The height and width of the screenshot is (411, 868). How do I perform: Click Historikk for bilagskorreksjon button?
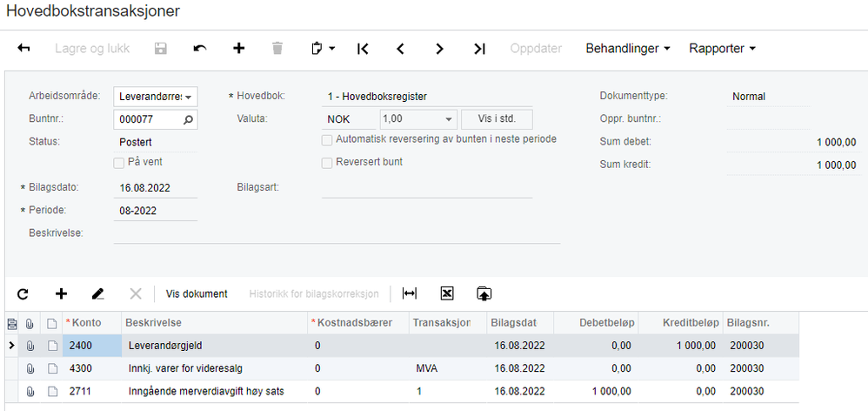point(314,293)
